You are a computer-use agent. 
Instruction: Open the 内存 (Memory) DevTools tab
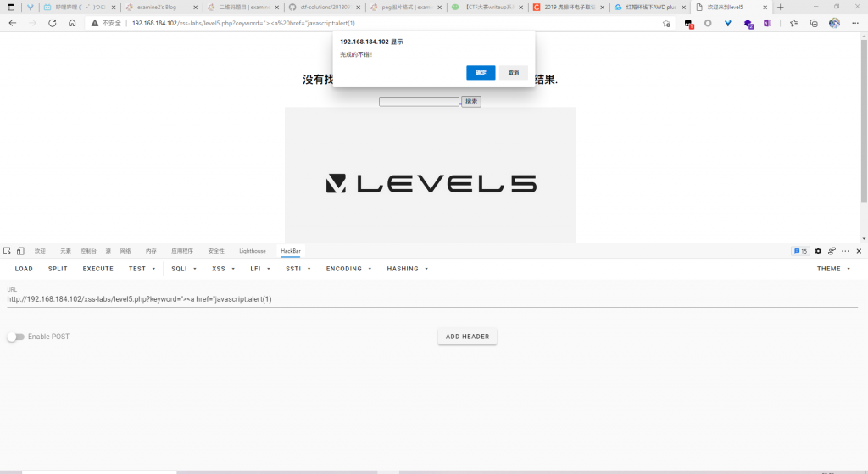(151, 251)
